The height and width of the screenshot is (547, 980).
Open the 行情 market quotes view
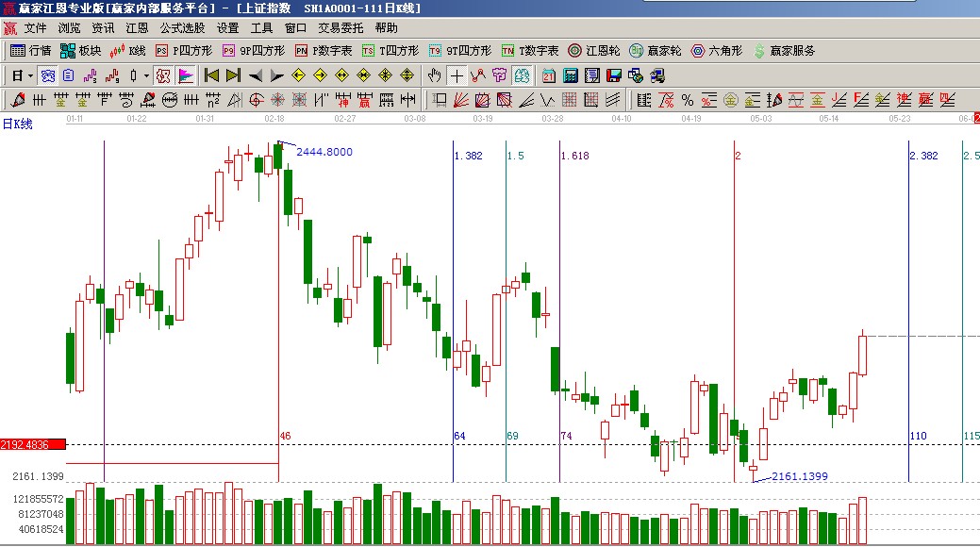point(30,51)
